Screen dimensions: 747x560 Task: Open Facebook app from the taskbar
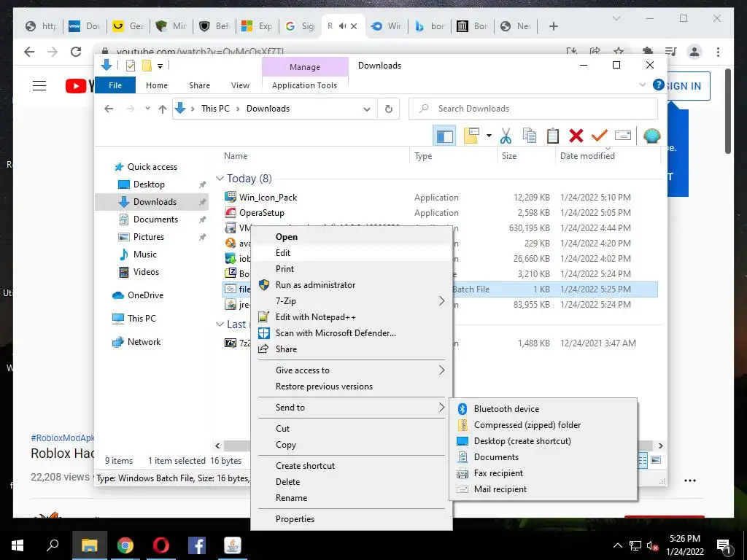pos(197,545)
